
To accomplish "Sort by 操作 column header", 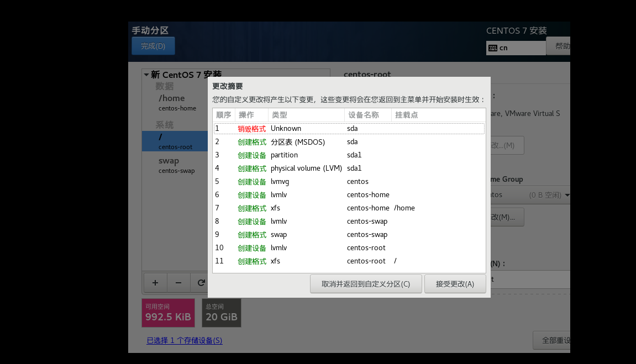I will coord(251,115).
